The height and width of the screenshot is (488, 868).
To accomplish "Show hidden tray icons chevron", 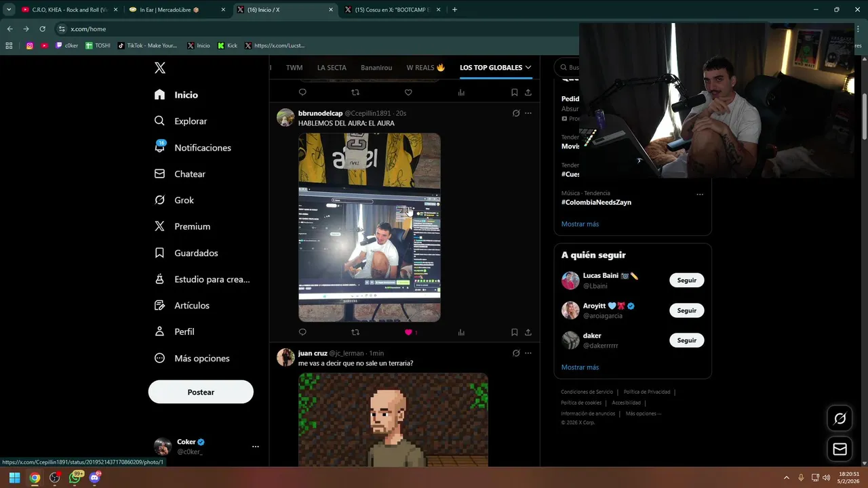I will click(787, 478).
